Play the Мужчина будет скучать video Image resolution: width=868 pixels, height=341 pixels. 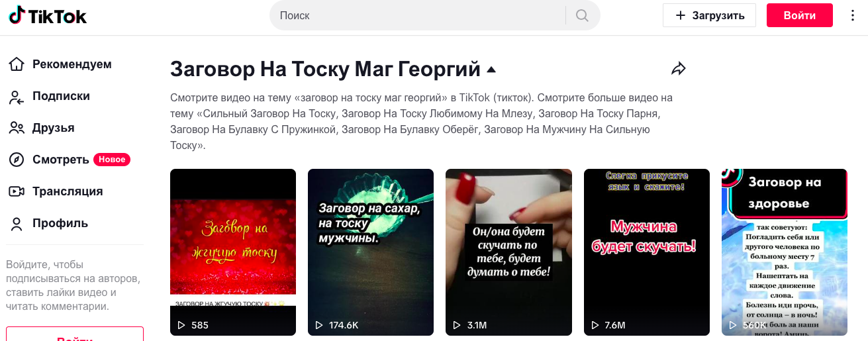pos(647,252)
